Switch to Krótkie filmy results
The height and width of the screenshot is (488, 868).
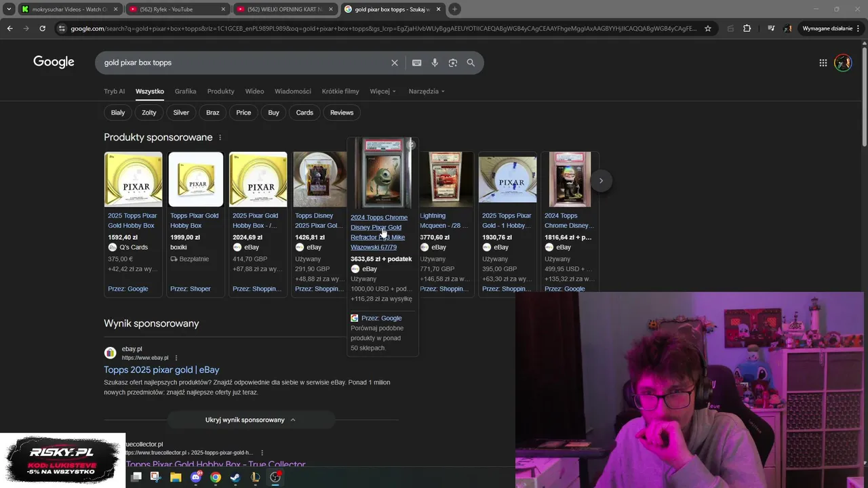[x=340, y=91]
